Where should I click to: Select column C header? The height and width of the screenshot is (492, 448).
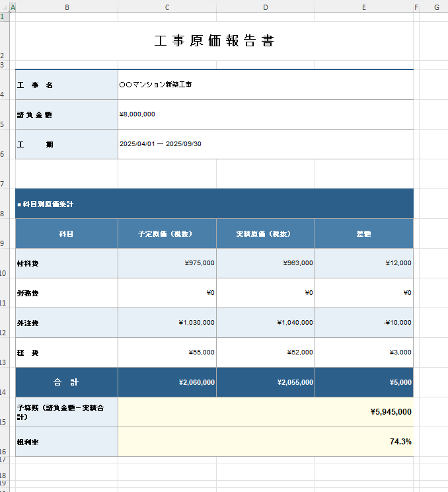[167, 7]
